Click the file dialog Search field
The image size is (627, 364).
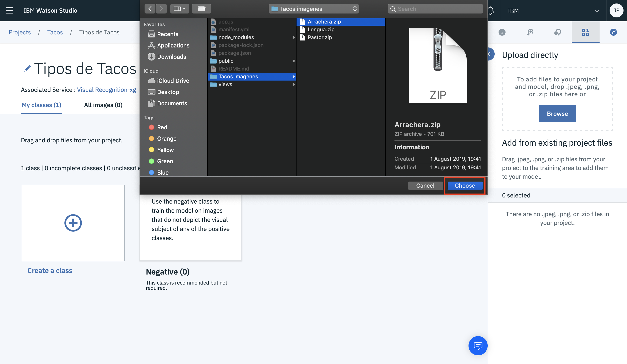(x=435, y=9)
